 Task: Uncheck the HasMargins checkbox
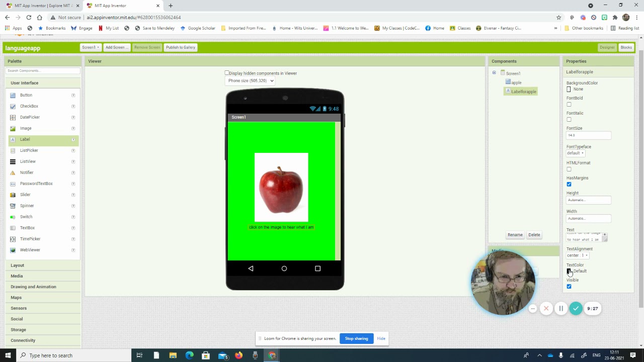569,185
